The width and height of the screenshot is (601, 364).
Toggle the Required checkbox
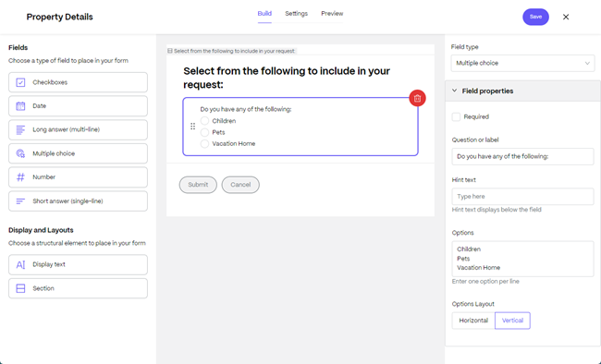pyautogui.click(x=456, y=116)
